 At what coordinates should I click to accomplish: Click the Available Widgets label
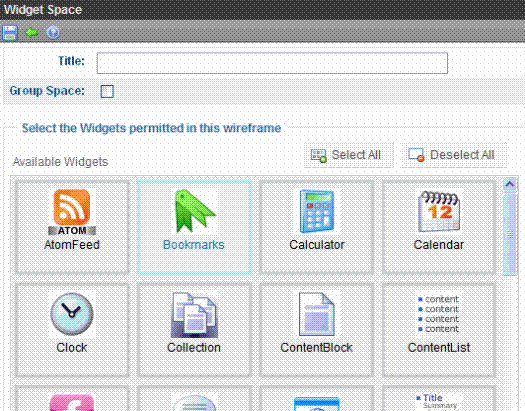pyautogui.click(x=60, y=162)
